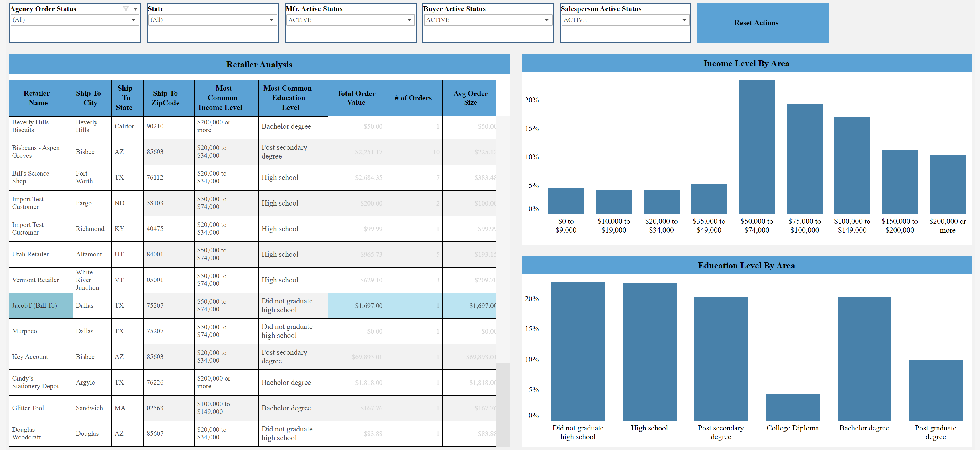
Task: Click the $69,893.01 Total Order Value cell
Action: tap(356, 357)
